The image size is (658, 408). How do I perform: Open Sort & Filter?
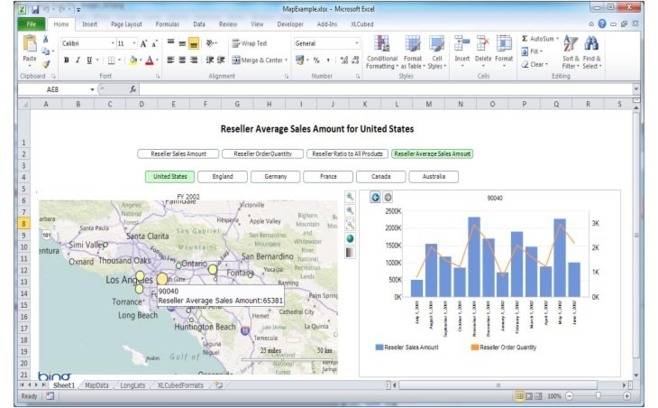[571, 52]
